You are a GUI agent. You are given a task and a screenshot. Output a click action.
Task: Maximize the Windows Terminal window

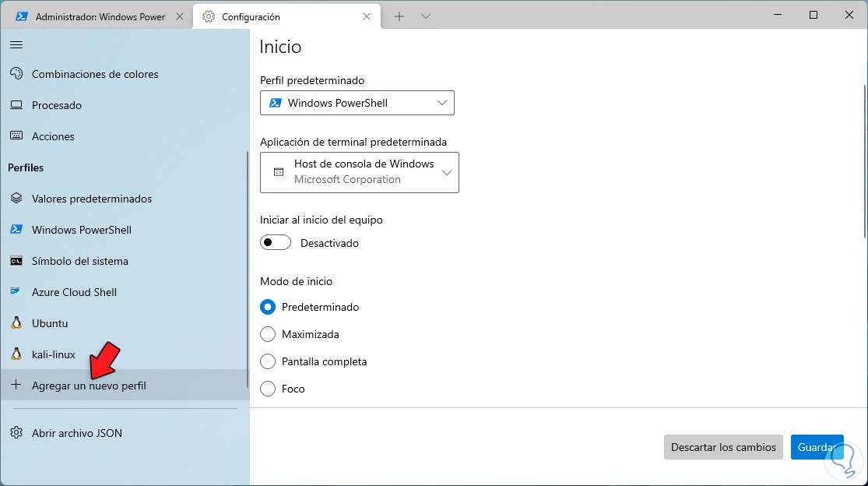(814, 15)
